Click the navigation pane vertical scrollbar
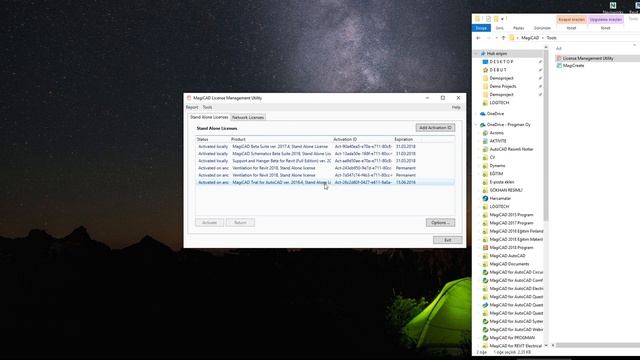The height and width of the screenshot is (360, 640). pos(546,135)
